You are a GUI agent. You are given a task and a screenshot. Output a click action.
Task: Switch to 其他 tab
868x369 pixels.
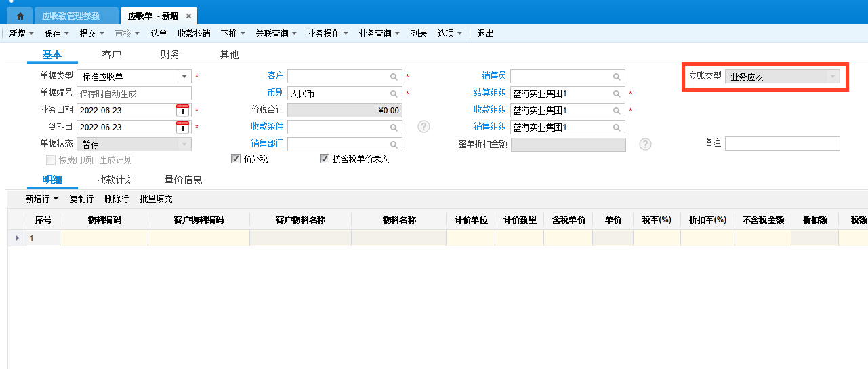(x=229, y=54)
